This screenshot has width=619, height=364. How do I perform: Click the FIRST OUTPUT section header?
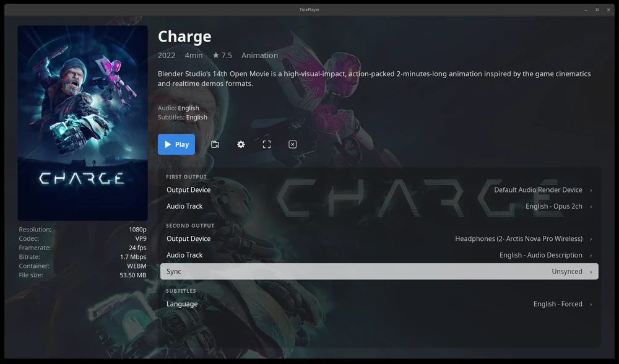[x=186, y=177]
